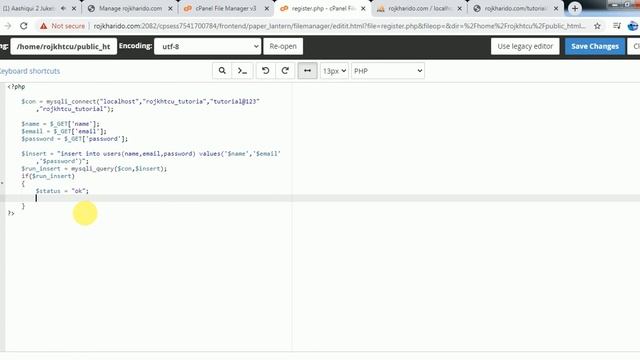This screenshot has width=640, height=360.
Task: Click the file path input field
Action: pyautogui.click(x=64, y=46)
